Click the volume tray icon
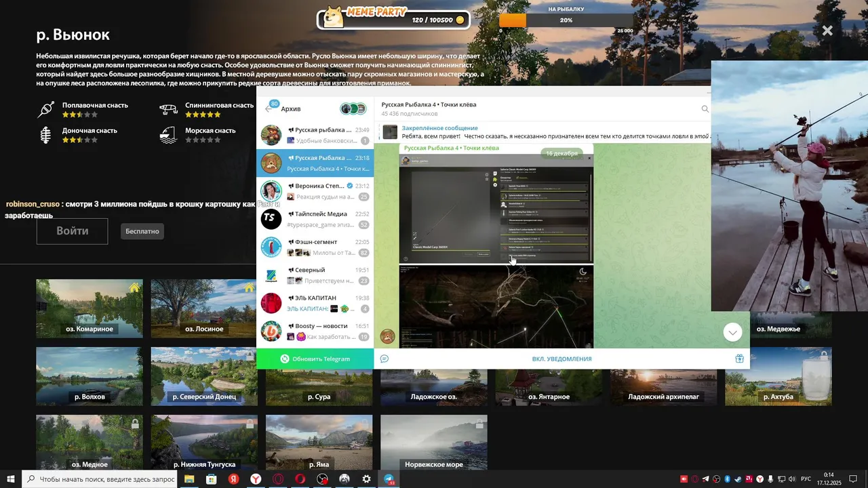This screenshot has width=868, height=488. pyautogui.click(x=792, y=479)
